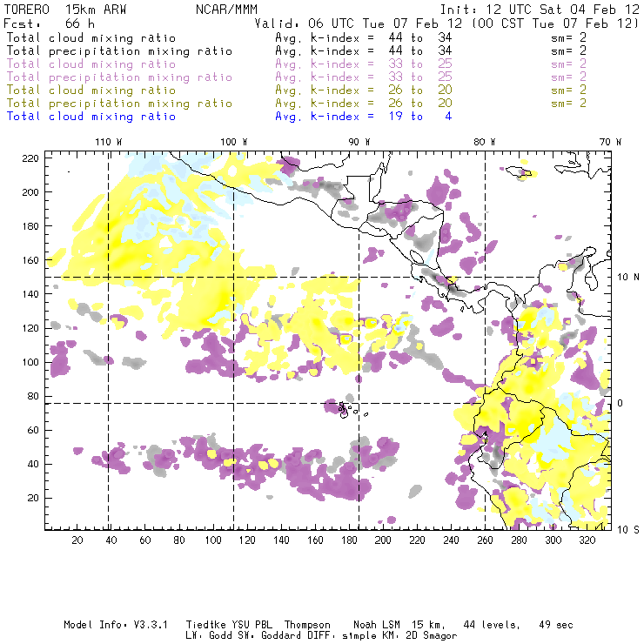Click the '260' tick on the horizontal axis
Screen dimensions: 644x644
(485, 540)
